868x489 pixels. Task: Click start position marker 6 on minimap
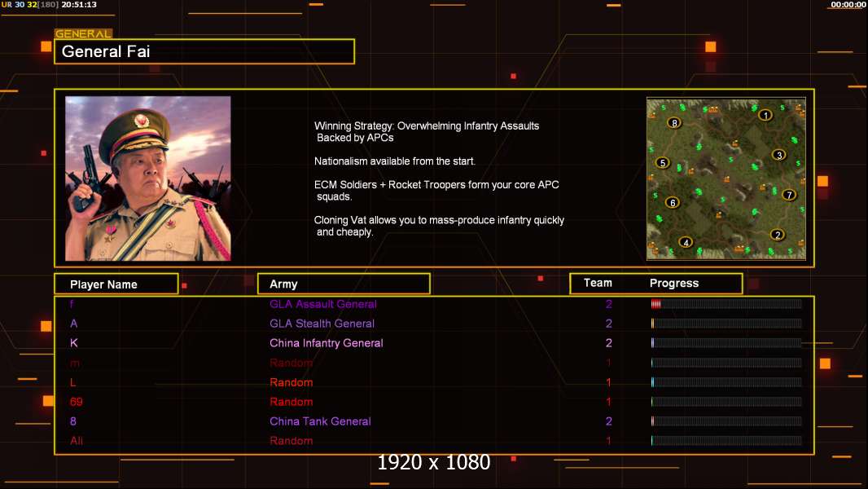(x=673, y=203)
